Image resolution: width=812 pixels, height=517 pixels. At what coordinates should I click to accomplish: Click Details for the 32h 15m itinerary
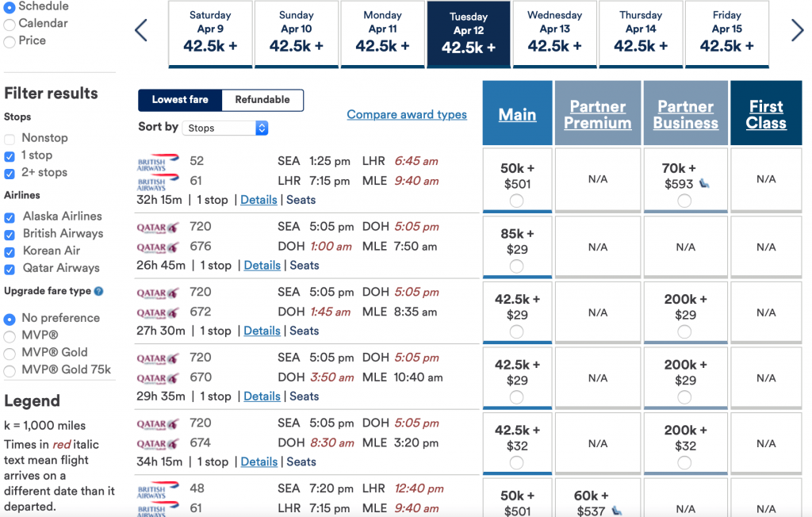coord(259,199)
